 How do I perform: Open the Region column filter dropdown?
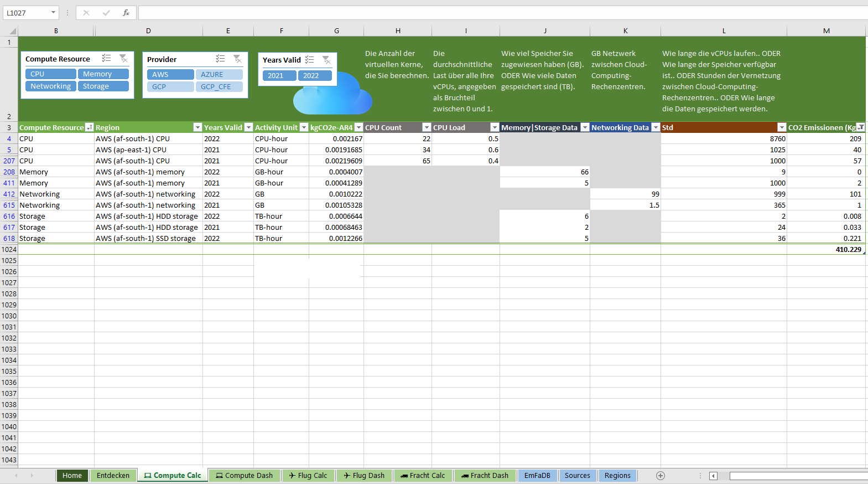(197, 127)
